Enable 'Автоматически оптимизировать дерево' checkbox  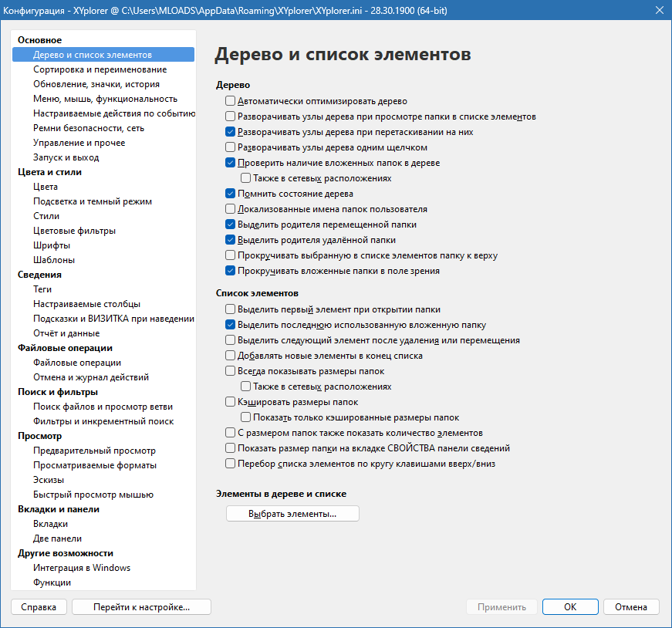tap(230, 101)
